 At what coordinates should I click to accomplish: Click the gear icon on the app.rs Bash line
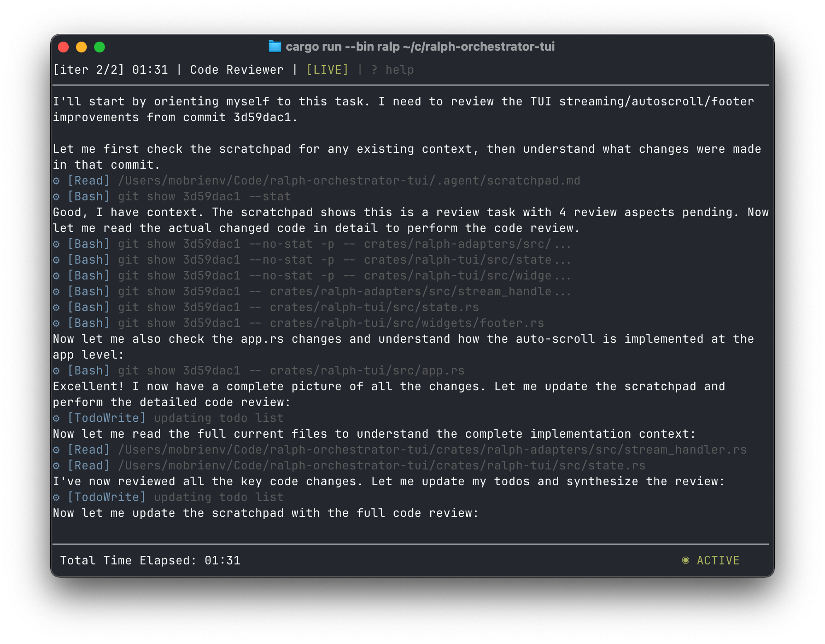click(x=56, y=370)
